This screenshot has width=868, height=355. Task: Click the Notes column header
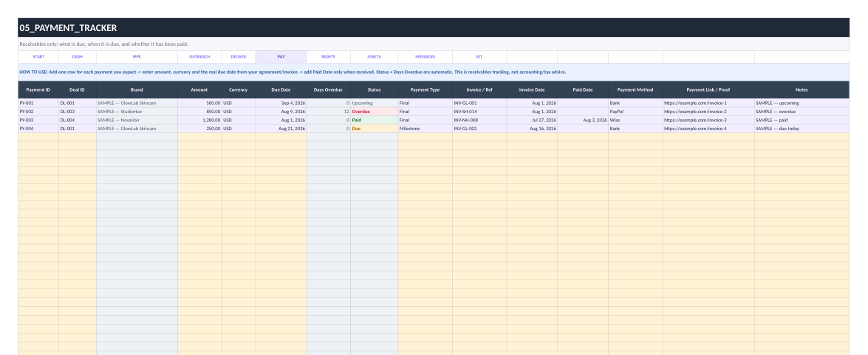pyautogui.click(x=802, y=89)
